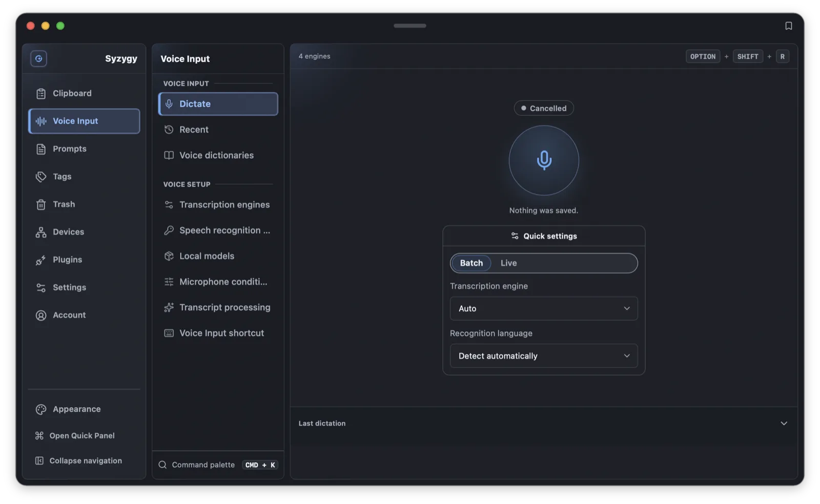Open the Command palette

click(218, 465)
